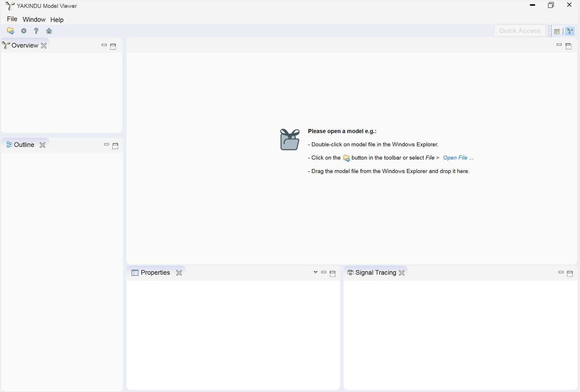
Task: Maximize the editor area
Action: (569, 46)
